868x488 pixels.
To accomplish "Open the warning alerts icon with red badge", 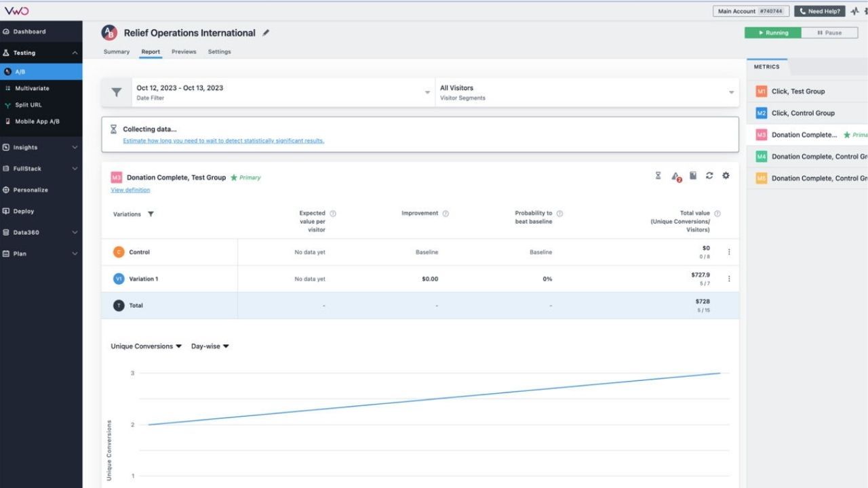I will [675, 176].
